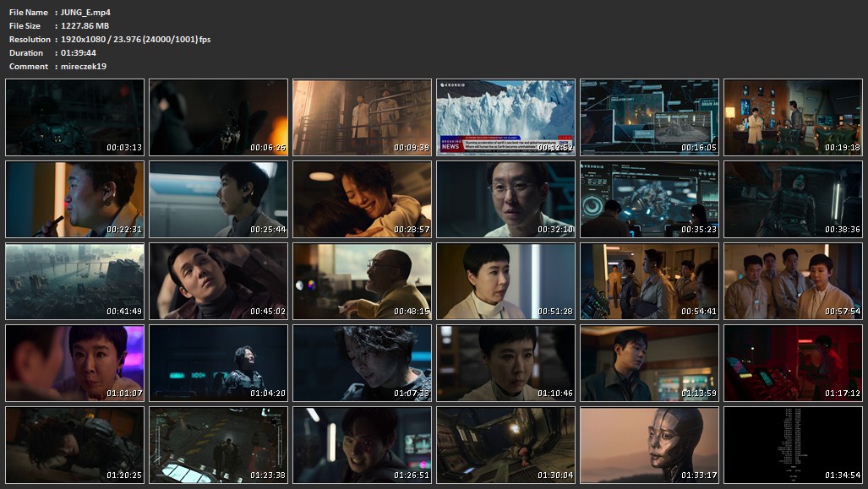Select the thumbnail timestamped 00:06:26
Image resolution: width=868 pixels, height=489 pixels.
[219, 117]
